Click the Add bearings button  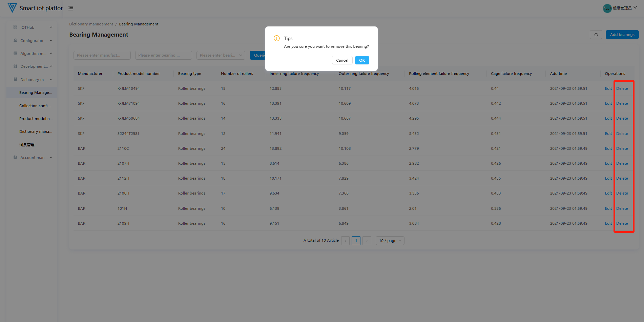point(622,35)
